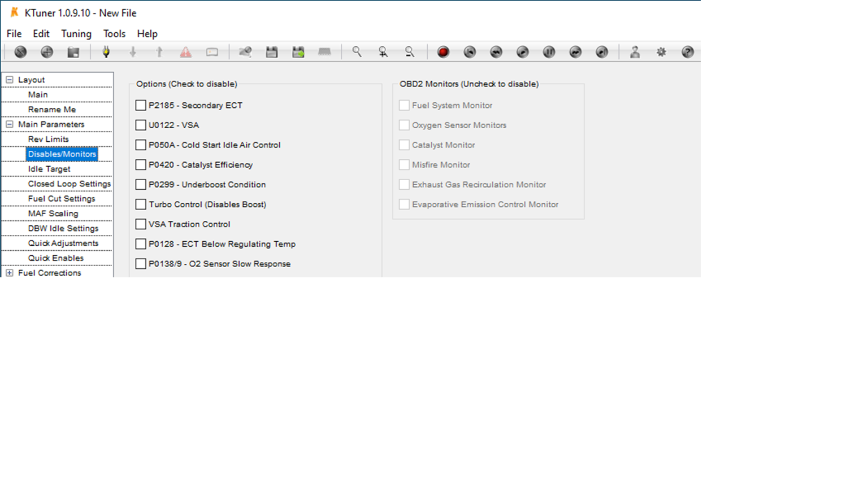Image resolution: width=868 pixels, height=488 pixels.
Task: Click 'OBD2 Monitors (Uncheck to disable)' heading
Action: (x=469, y=84)
